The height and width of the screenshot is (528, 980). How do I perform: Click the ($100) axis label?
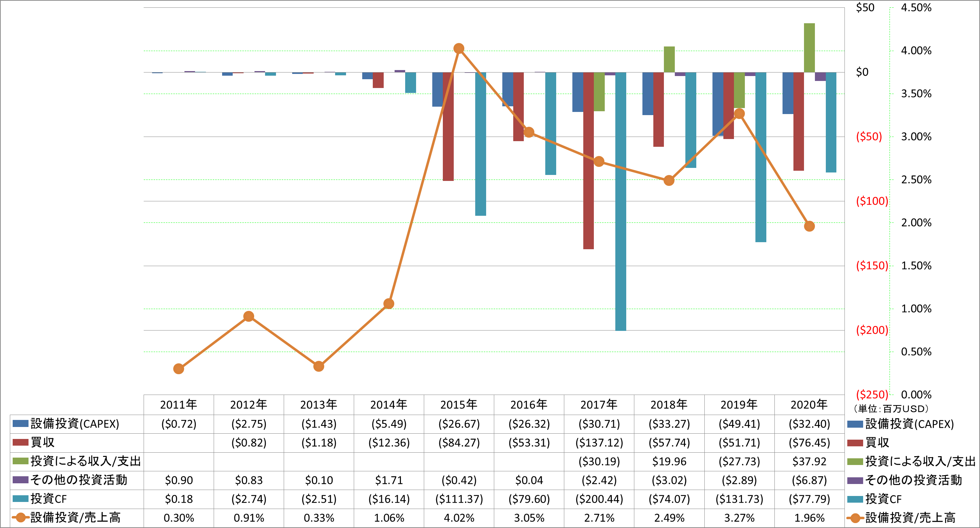click(x=872, y=201)
